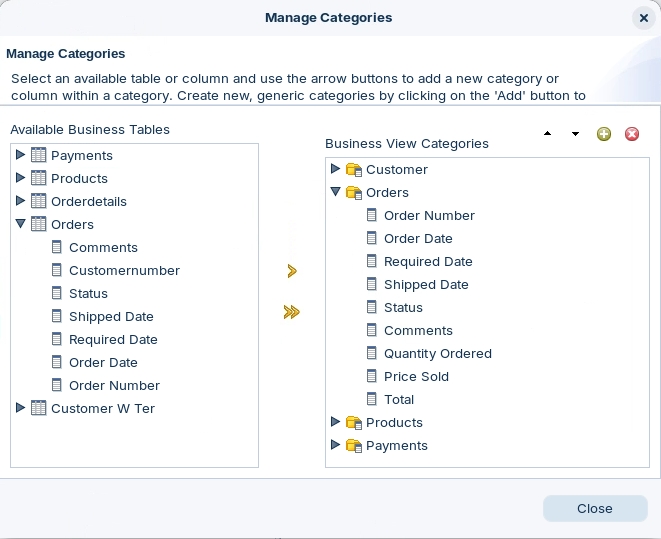Click the Close button
This screenshot has width=661, height=539.
[x=594, y=508]
